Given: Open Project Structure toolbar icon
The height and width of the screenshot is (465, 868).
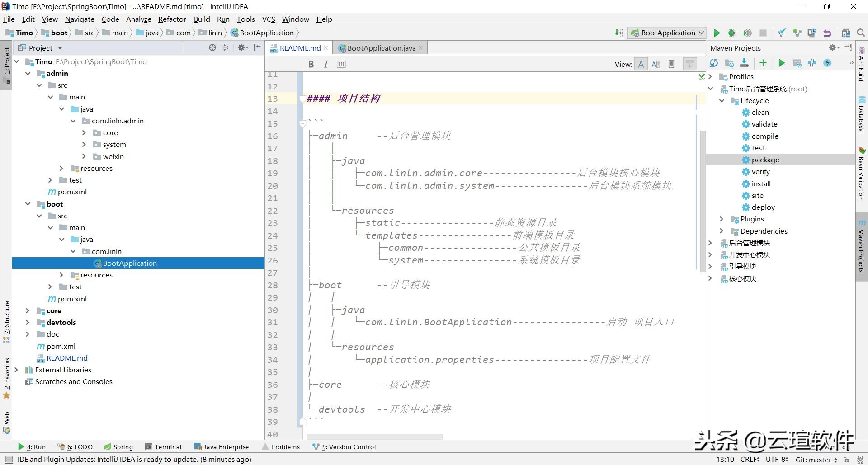Looking at the screenshot, I should point(846,33).
